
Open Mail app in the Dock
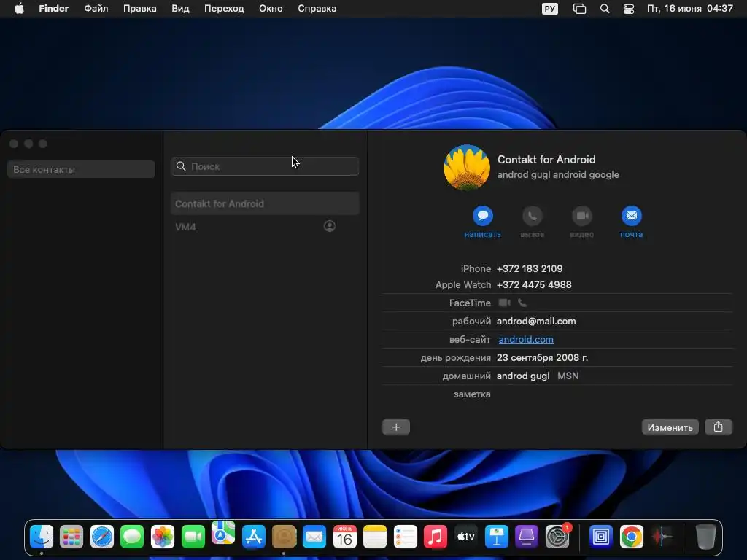[x=314, y=537]
